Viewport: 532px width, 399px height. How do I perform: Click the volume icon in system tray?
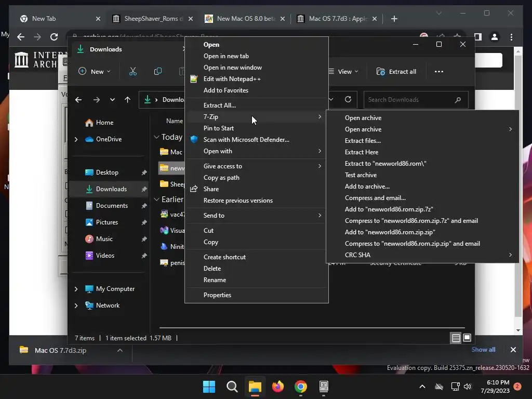click(x=468, y=387)
